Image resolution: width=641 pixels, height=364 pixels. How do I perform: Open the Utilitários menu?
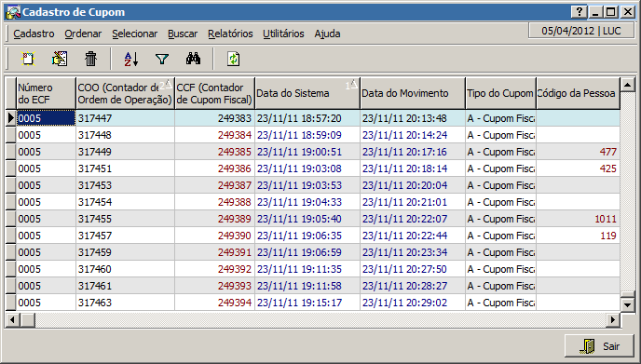(283, 34)
